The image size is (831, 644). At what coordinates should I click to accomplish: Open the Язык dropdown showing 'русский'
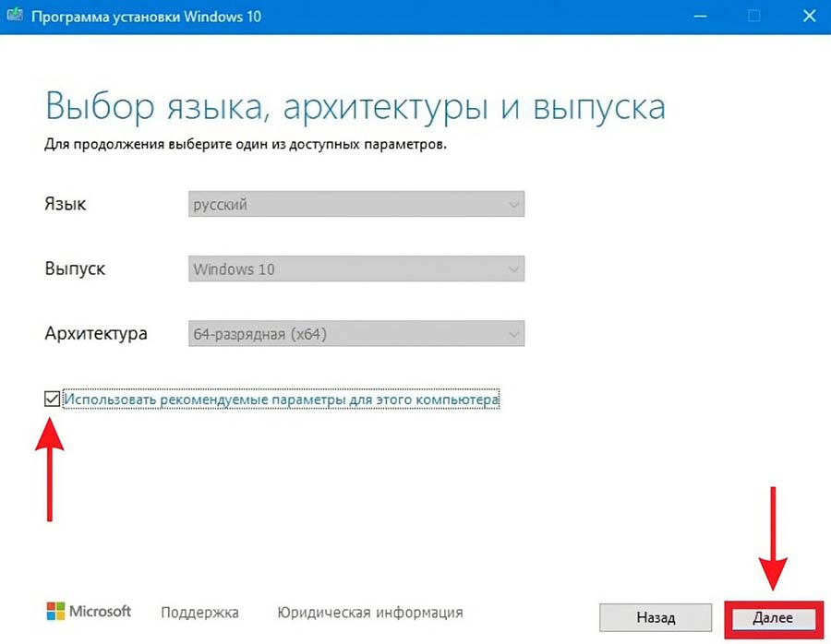point(355,205)
